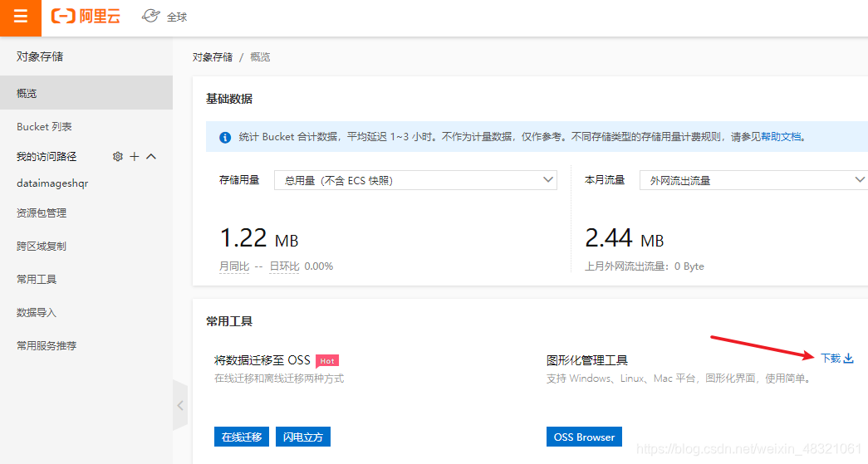This screenshot has height=464, width=868.
Task: Click the 在线迁移 button
Action: click(242, 437)
